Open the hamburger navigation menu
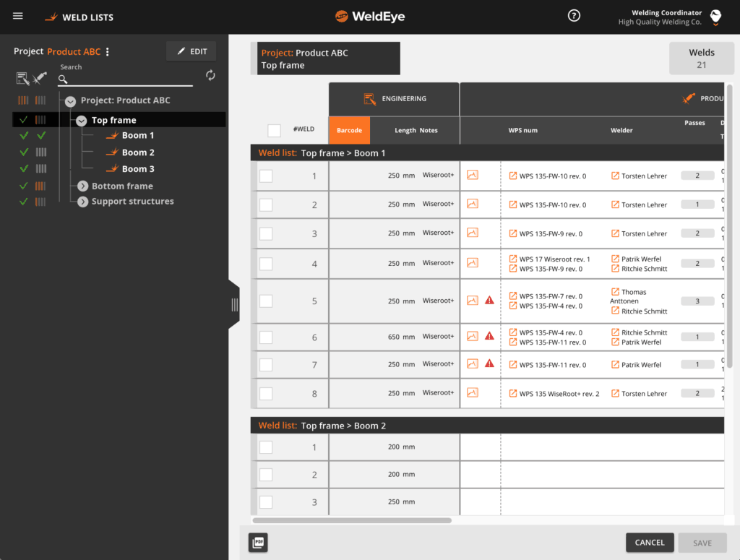 coord(17,16)
